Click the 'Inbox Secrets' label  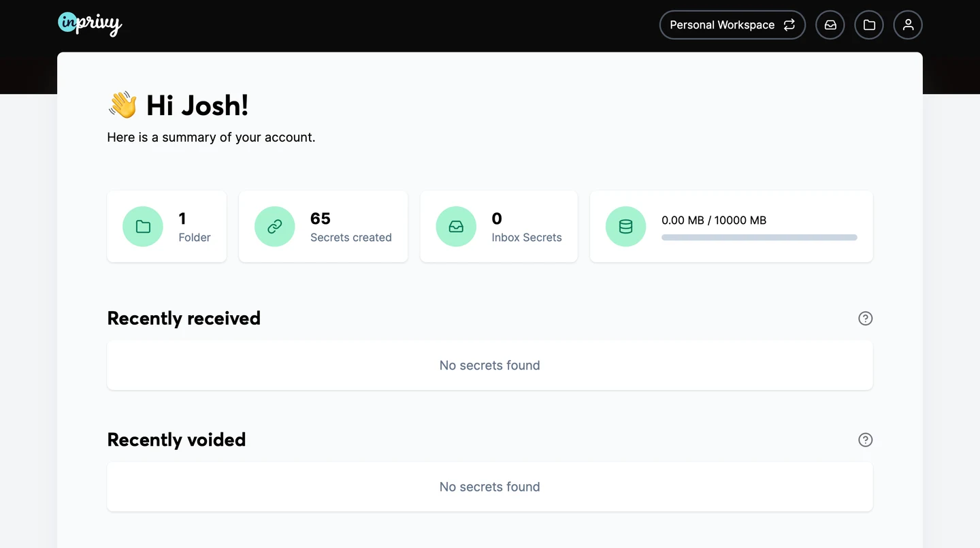tap(527, 238)
